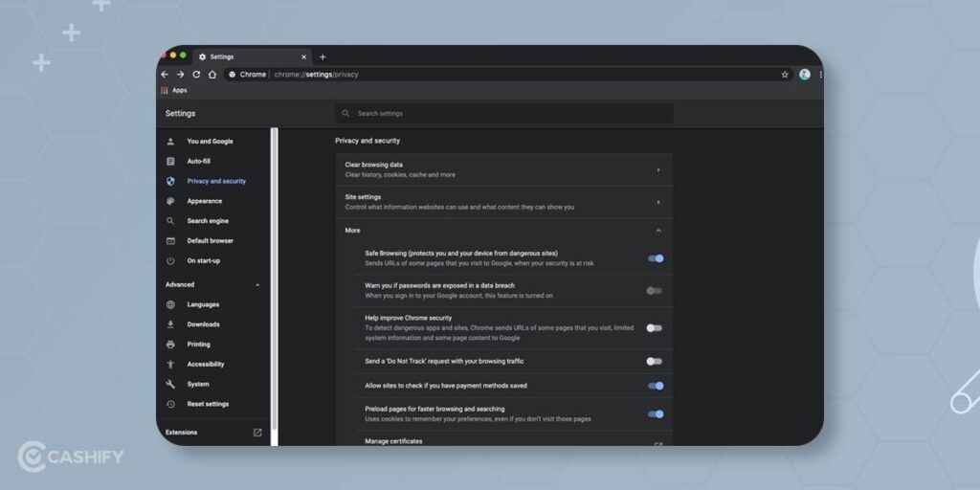Bookmark this page with the star icon

[785, 75]
